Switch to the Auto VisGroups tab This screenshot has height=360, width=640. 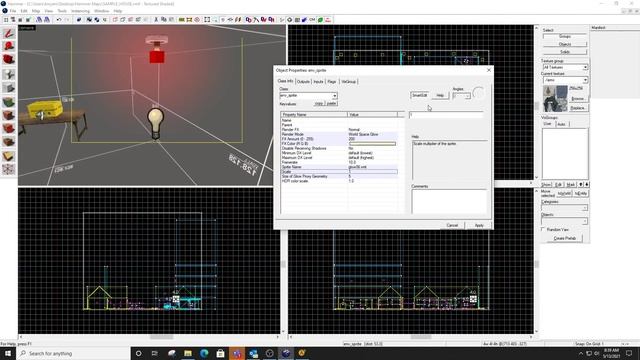pyautogui.click(x=561, y=124)
